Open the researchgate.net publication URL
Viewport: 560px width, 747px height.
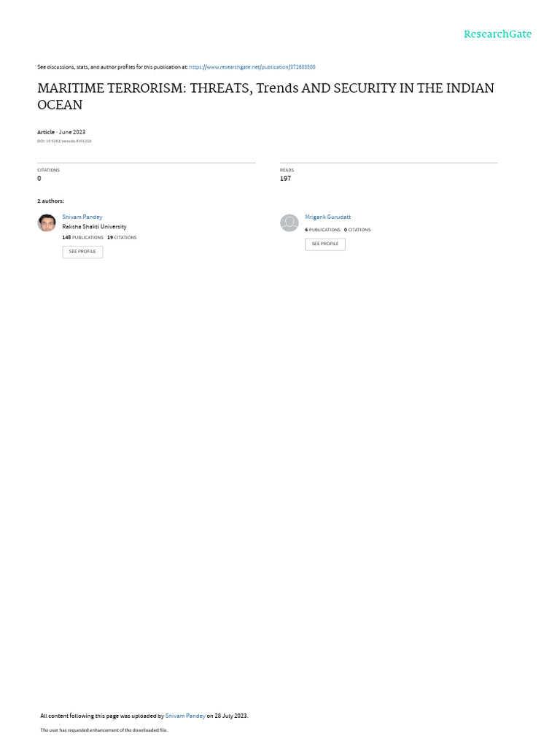pos(252,67)
